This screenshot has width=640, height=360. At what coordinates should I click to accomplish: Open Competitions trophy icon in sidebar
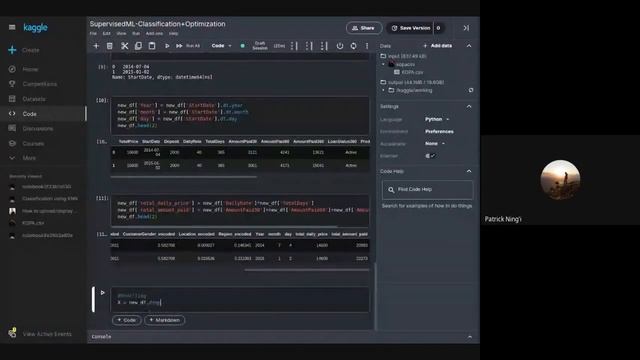pos(12,84)
